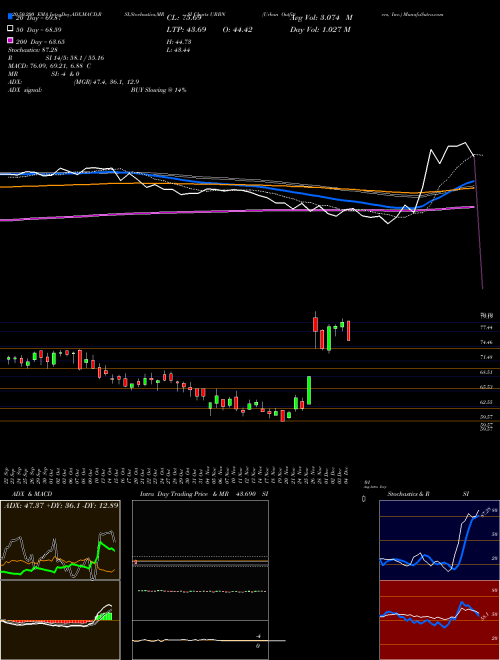The width and height of the screenshot is (500, 660).
Task: Click the 'ADX: 47.37 +DY: 36.1 -DY: 12.89' header
Action: click(x=61, y=505)
